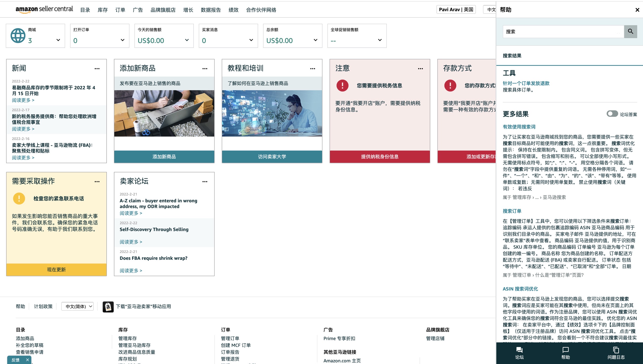This screenshot has width=643, height=364.
Task: Expand the 商城 marketplace dropdown
Action: pos(58,40)
